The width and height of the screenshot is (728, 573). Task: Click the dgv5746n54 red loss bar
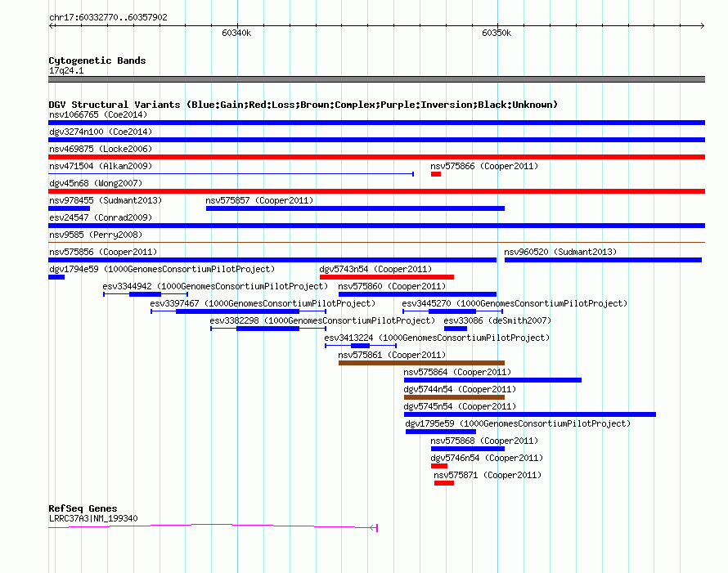pos(439,466)
